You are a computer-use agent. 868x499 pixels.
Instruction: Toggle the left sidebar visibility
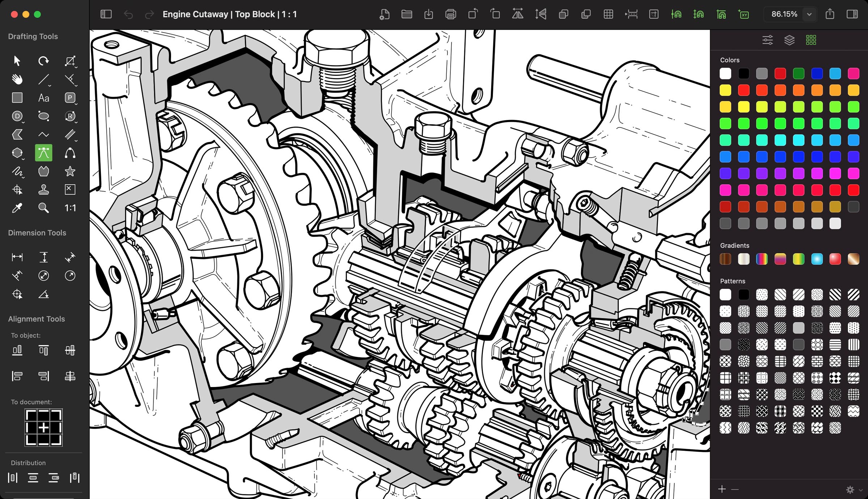[106, 14]
